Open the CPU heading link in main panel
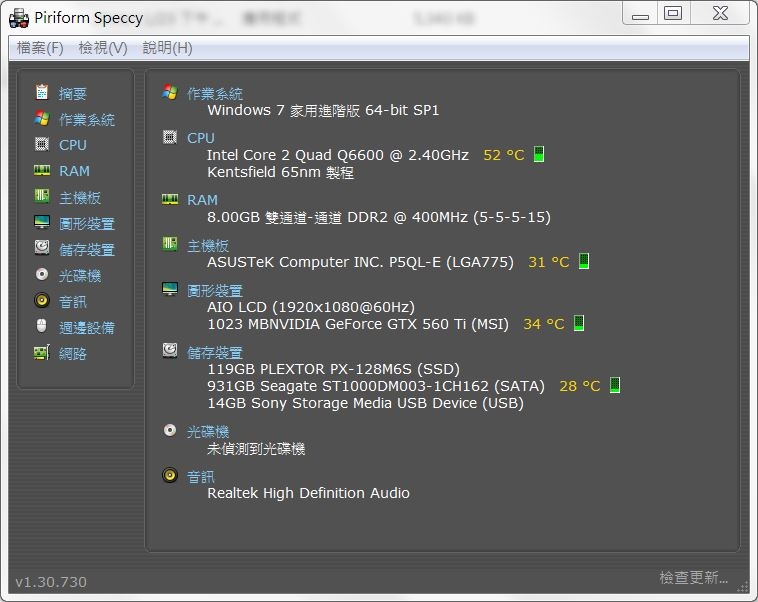 (201, 138)
